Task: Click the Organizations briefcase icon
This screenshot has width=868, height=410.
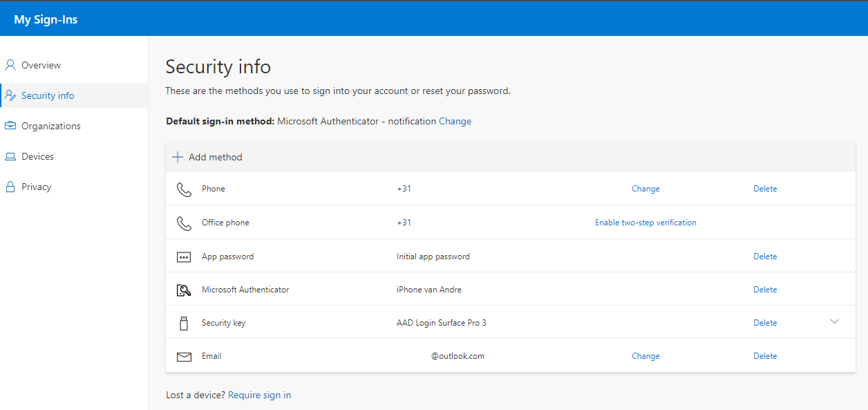Action: [10, 126]
